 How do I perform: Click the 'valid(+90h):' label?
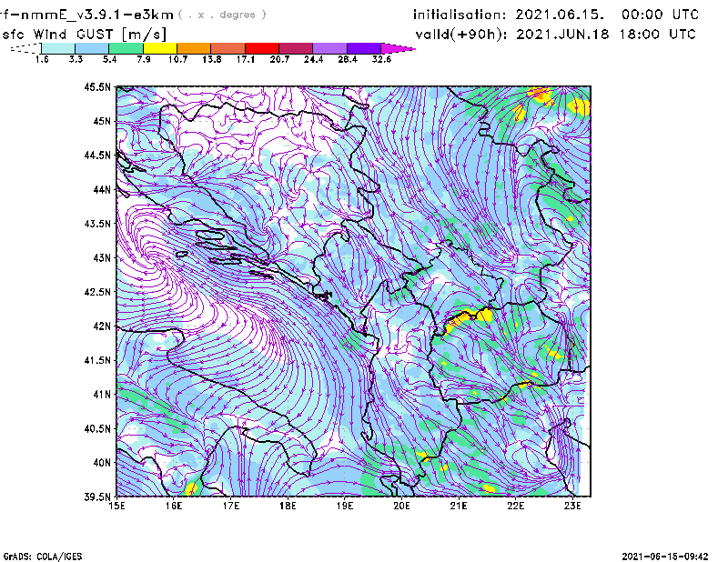[x=461, y=35]
